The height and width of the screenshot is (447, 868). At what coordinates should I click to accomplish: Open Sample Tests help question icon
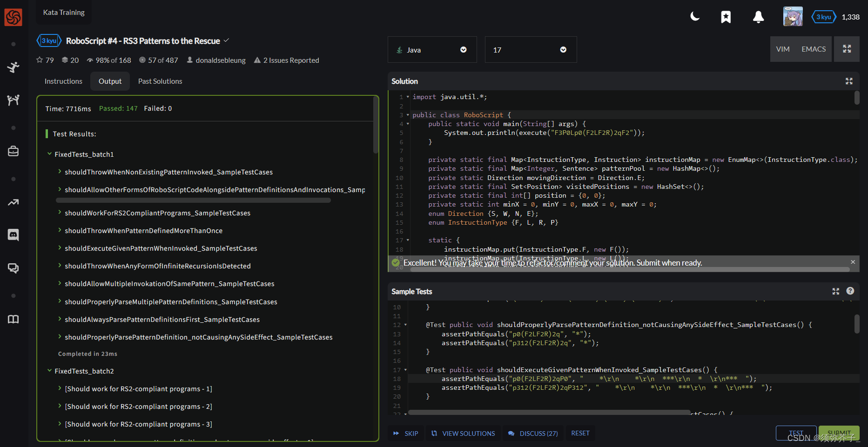point(850,291)
